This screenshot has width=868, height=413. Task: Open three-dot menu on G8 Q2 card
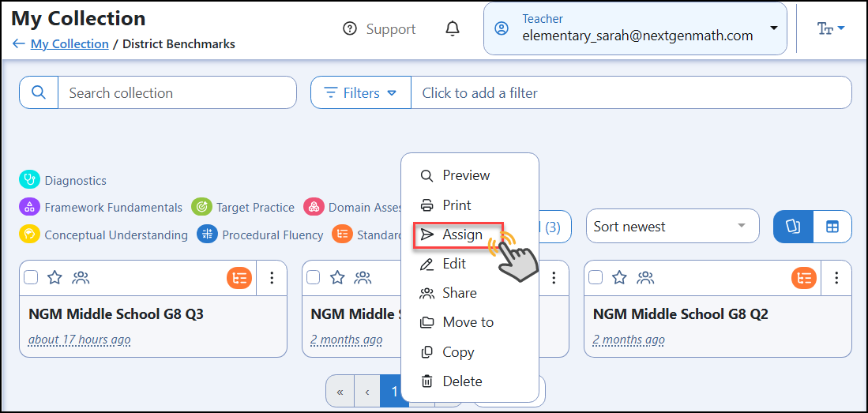tap(836, 278)
